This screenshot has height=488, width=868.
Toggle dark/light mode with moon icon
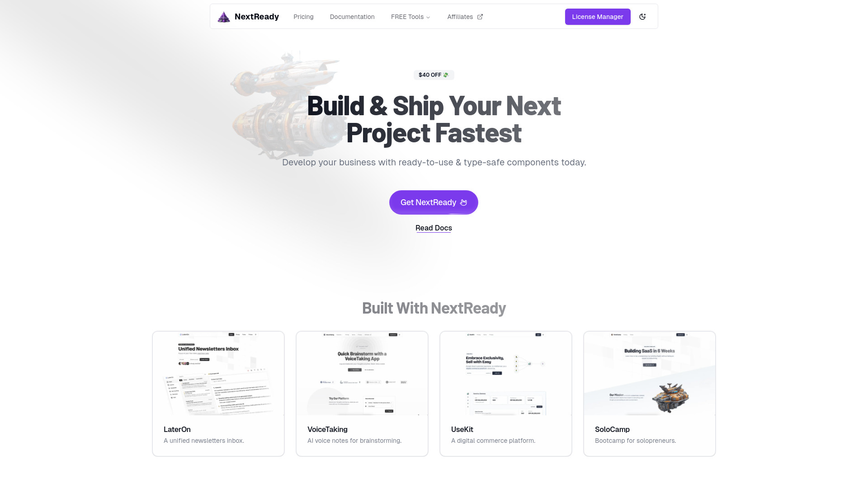click(643, 16)
